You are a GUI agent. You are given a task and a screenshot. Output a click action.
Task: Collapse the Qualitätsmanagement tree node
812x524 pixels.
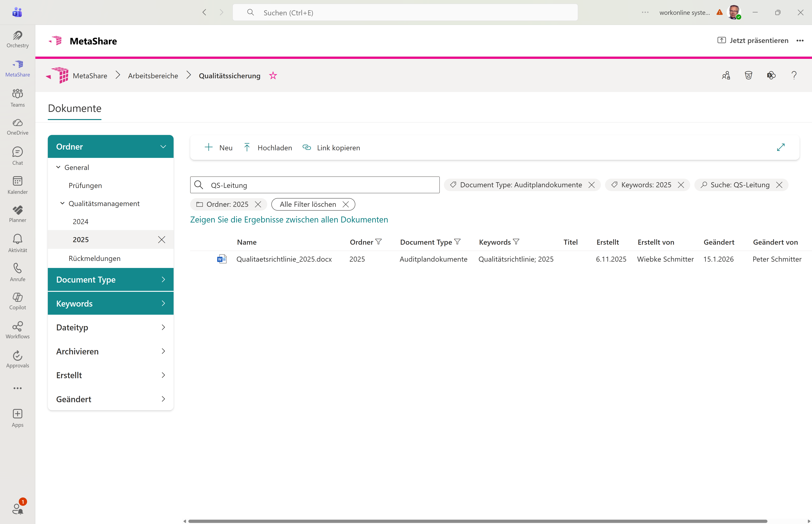coord(62,204)
